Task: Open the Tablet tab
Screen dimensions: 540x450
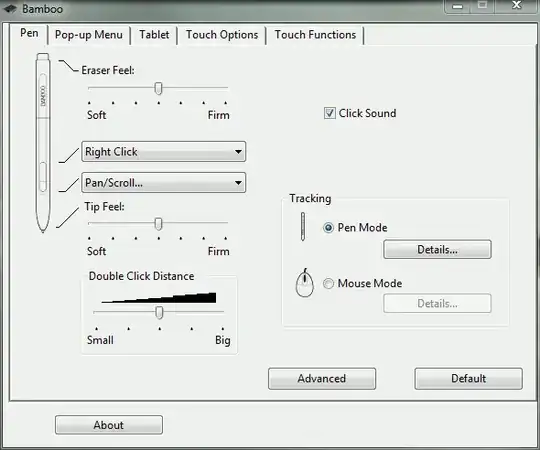Action: [154, 35]
